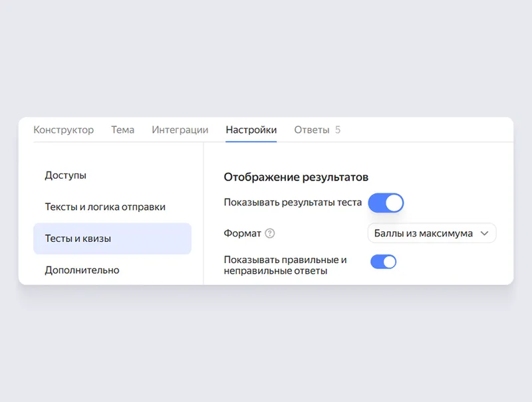
Task: Click the Отображение результатов heading
Action: (296, 177)
